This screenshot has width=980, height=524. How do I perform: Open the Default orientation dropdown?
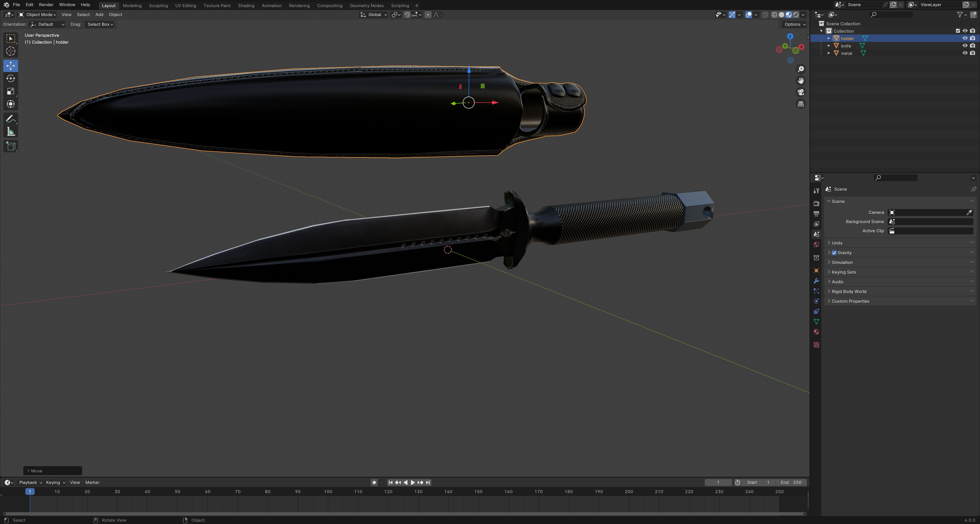(47, 24)
